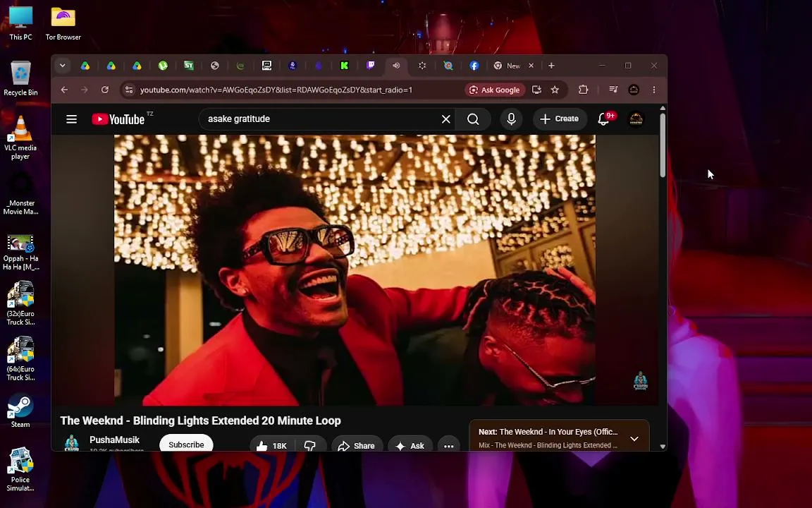Open the (32x)Euro Truck Simulator shortcut
Viewport: 812px width, 508px height.
point(20,303)
